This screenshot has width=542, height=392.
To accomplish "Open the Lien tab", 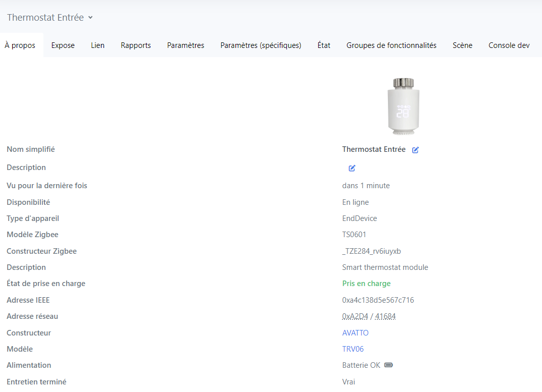I will click(97, 45).
